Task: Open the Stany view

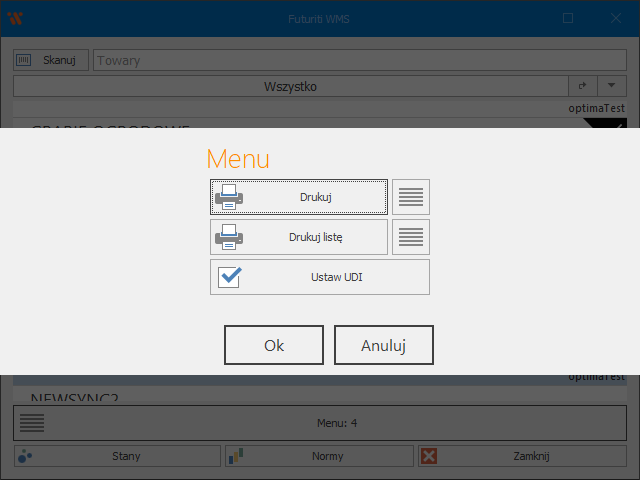Action: (117, 456)
